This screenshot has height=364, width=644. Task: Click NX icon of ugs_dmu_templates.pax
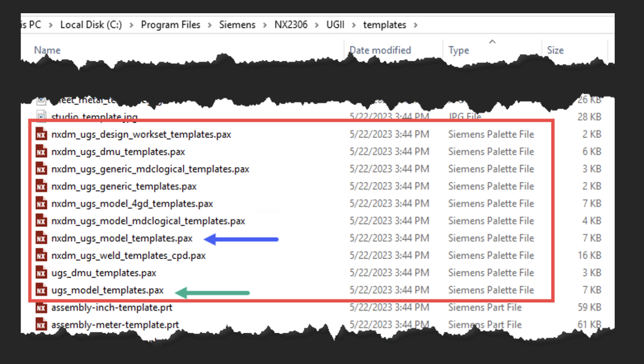coord(41,273)
